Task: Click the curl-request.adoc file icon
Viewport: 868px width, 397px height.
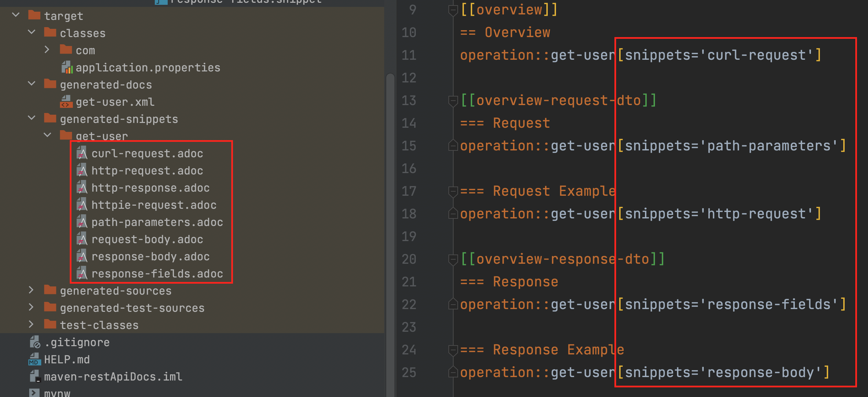Action: [x=81, y=153]
